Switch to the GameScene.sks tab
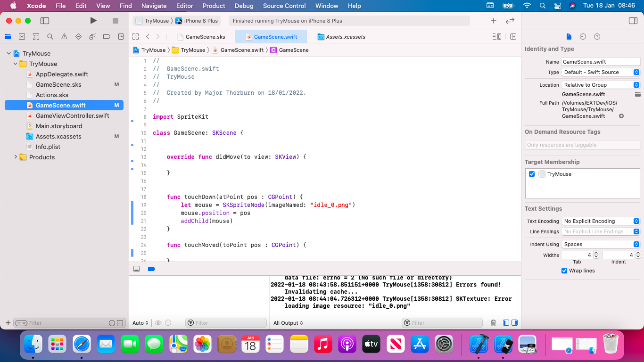Screen dimensions: 644x362 [205, 37]
